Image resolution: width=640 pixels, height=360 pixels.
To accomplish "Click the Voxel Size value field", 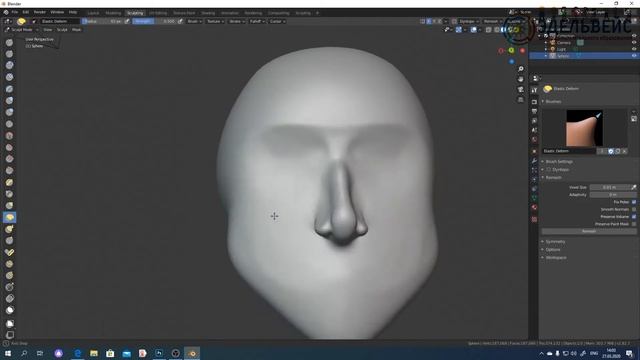I will pyautogui.click(x=609, y=187).
